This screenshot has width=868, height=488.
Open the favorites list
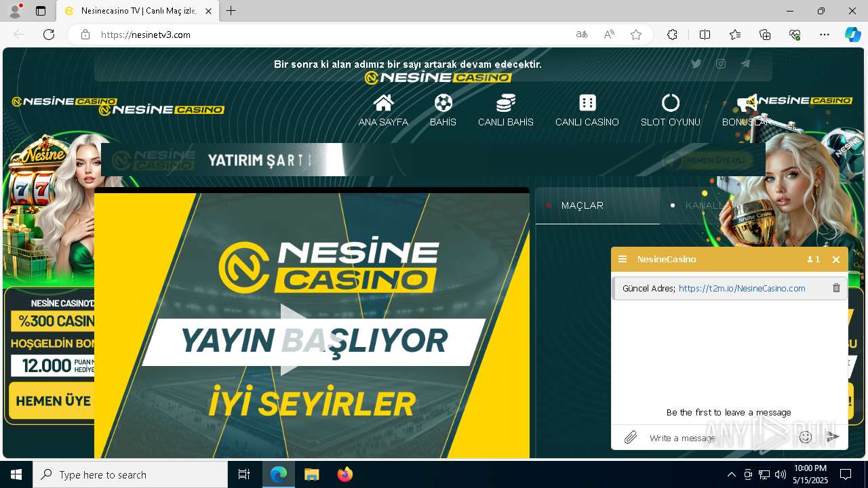click(735, 35)
